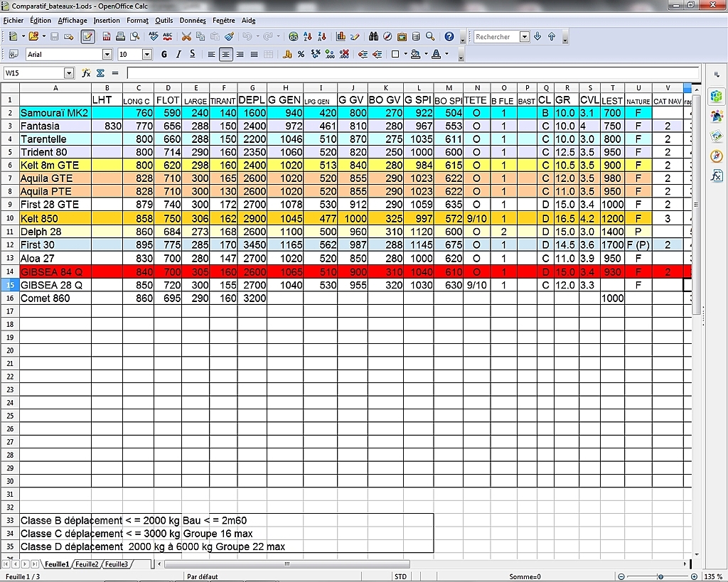Open the undo history dropdown arrow
The width and height of the screenshot is (728, 582).
point(257,36)
